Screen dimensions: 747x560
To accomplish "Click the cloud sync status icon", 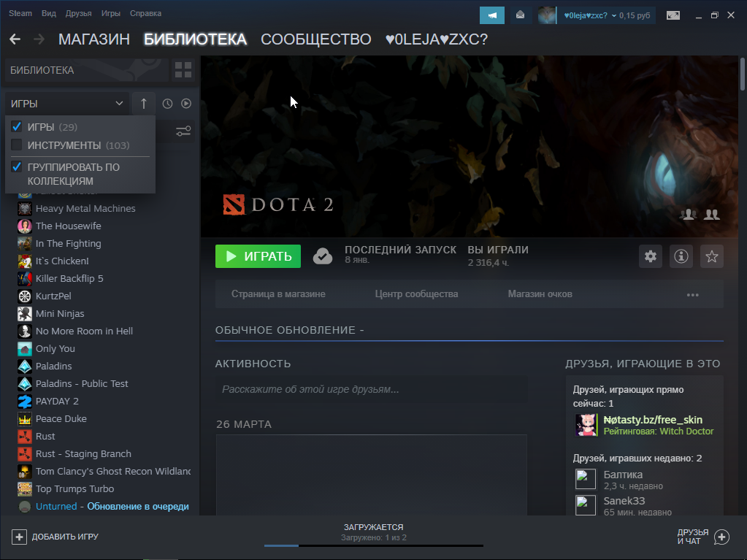I will (x=323, y=256).
